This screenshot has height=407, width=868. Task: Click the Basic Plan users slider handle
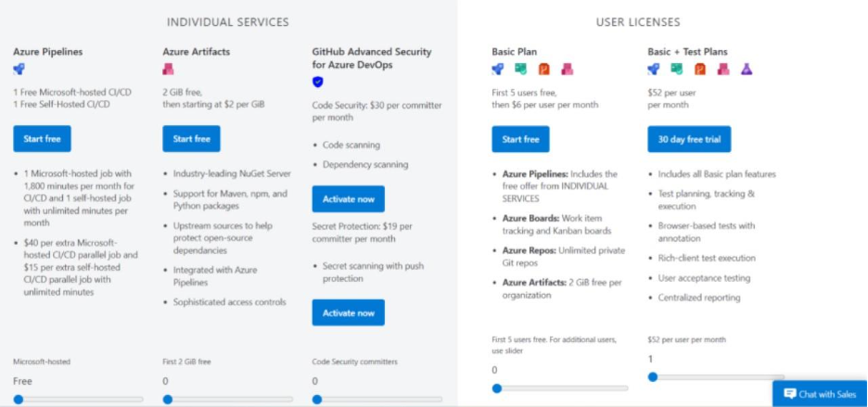pyautogui.click(x=497, y=388)
